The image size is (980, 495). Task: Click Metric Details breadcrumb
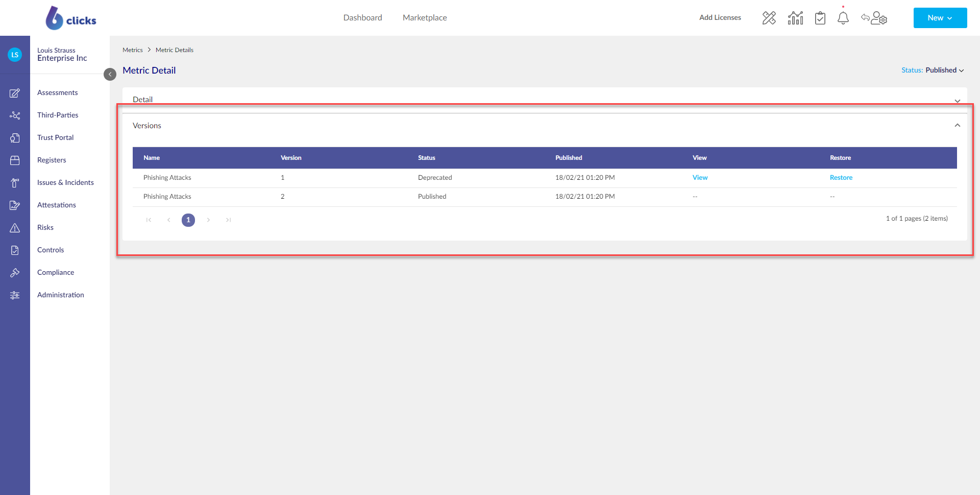pos(175,50)
